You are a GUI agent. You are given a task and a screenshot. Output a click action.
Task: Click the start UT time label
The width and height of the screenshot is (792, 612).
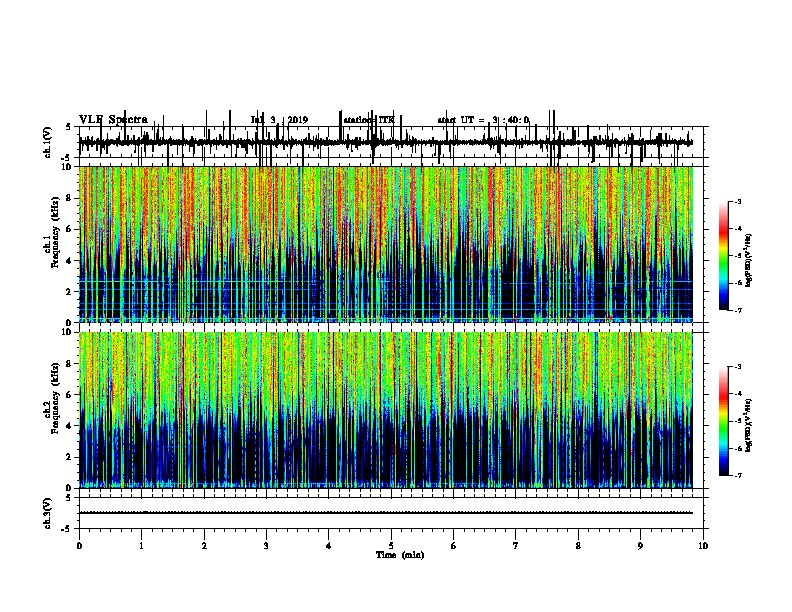[483, 120]
